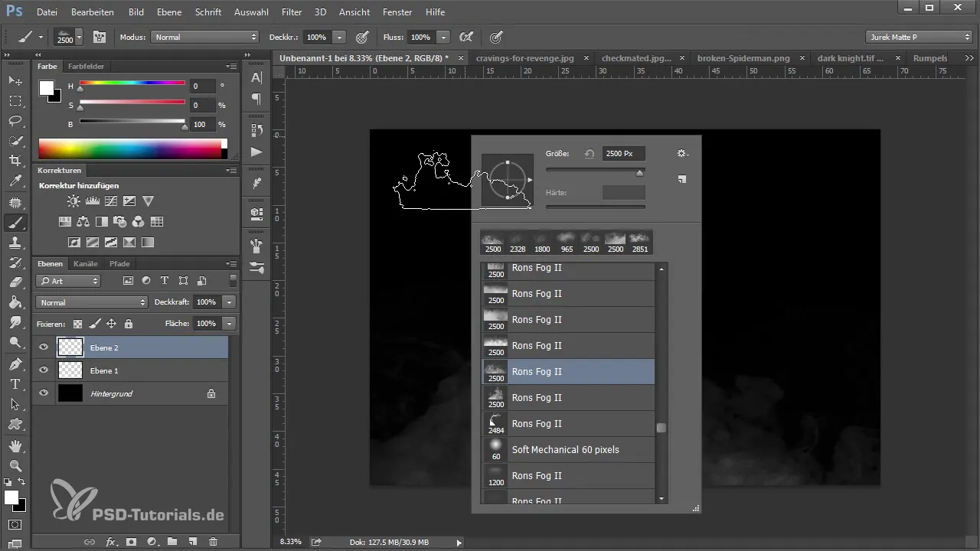Open the Fenster menu

tap(397, 12)
